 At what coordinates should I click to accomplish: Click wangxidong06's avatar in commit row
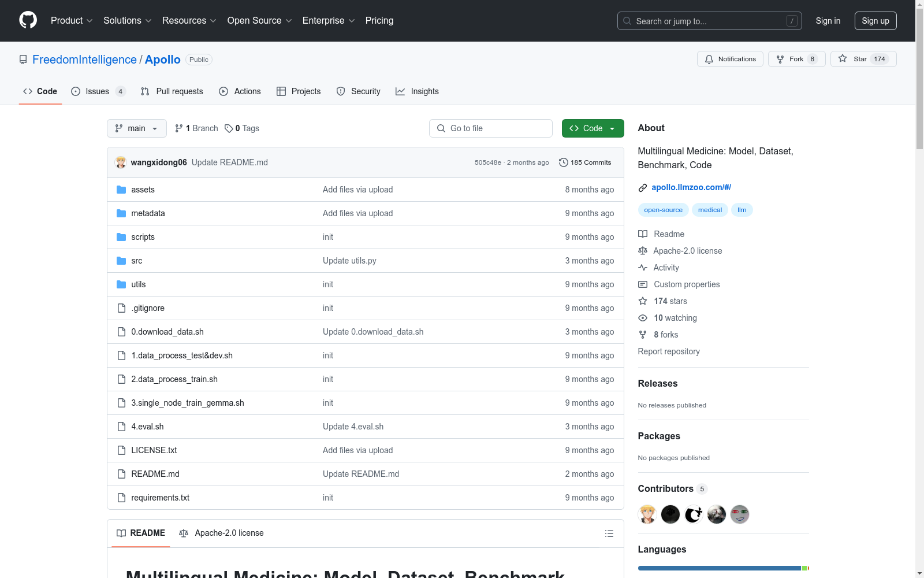pyautogui.click(x=121, y=162)
